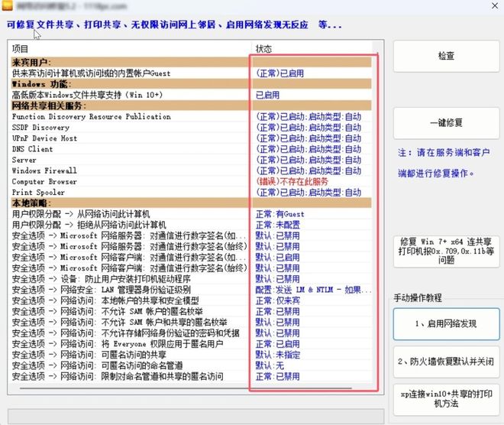Select 本地帐户的共享和安全模型 row
Viewport: 504px width, 425px height.
click(191, 300)
